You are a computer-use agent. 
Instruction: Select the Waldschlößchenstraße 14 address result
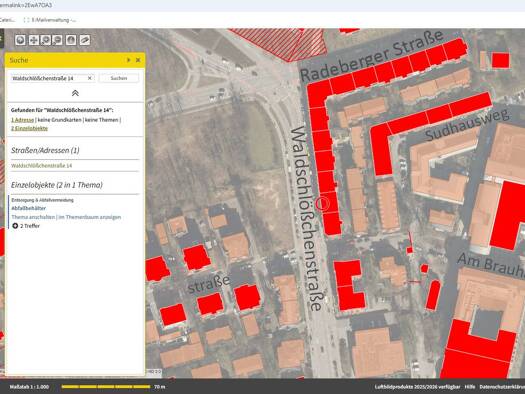[42, 166]
